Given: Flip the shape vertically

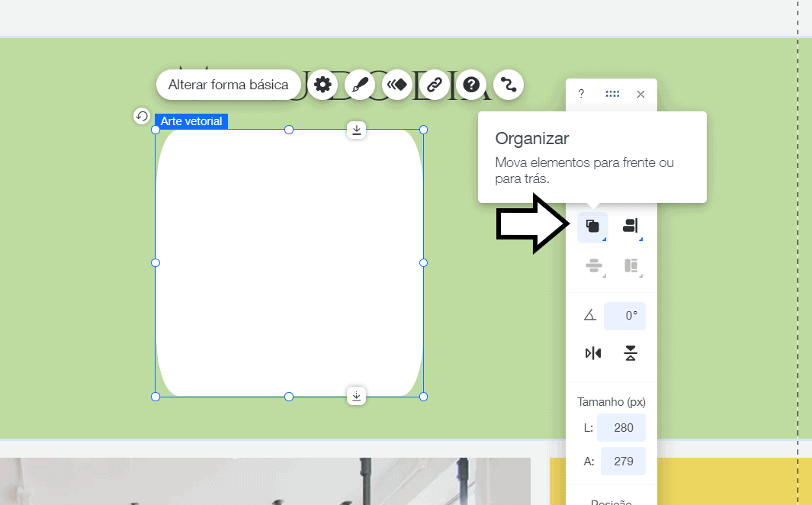Looking at the screenshot, I should [x=631, y=353].
